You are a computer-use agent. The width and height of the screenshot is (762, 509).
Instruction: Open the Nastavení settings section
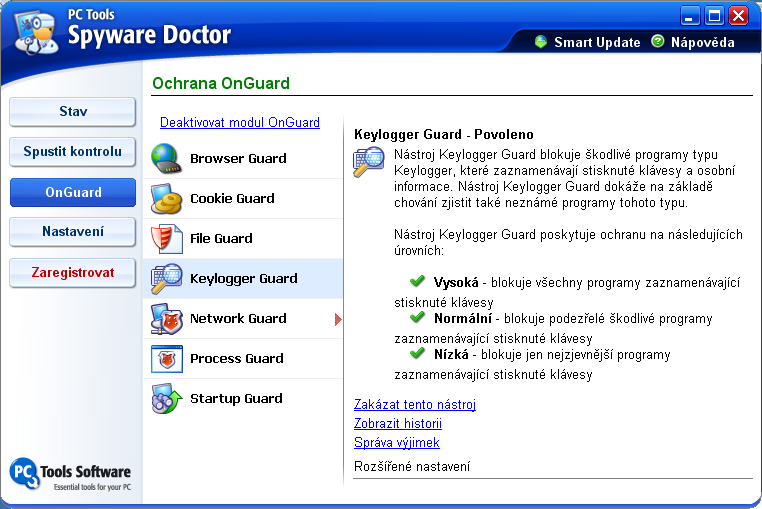(72, 232)
